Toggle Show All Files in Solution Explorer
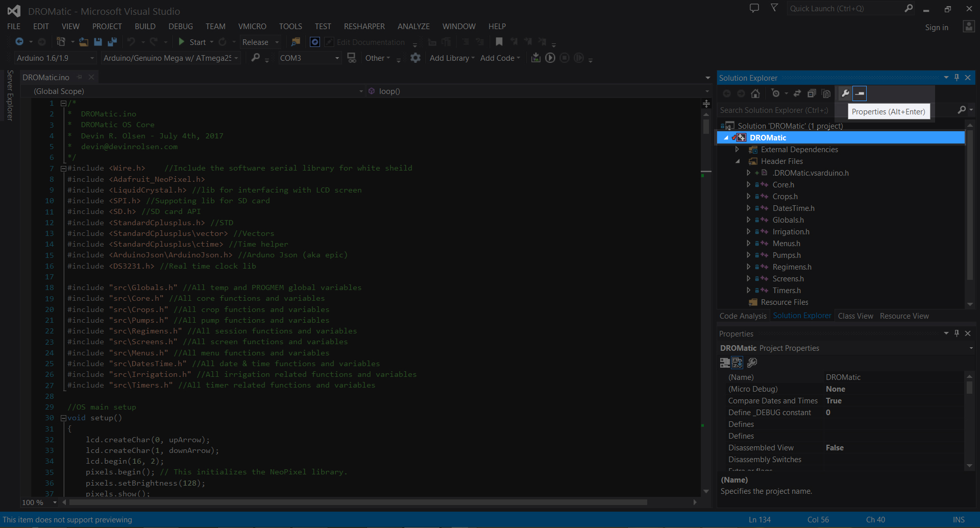The height and width of the screenshot is (528, 980). click(826, 93)
